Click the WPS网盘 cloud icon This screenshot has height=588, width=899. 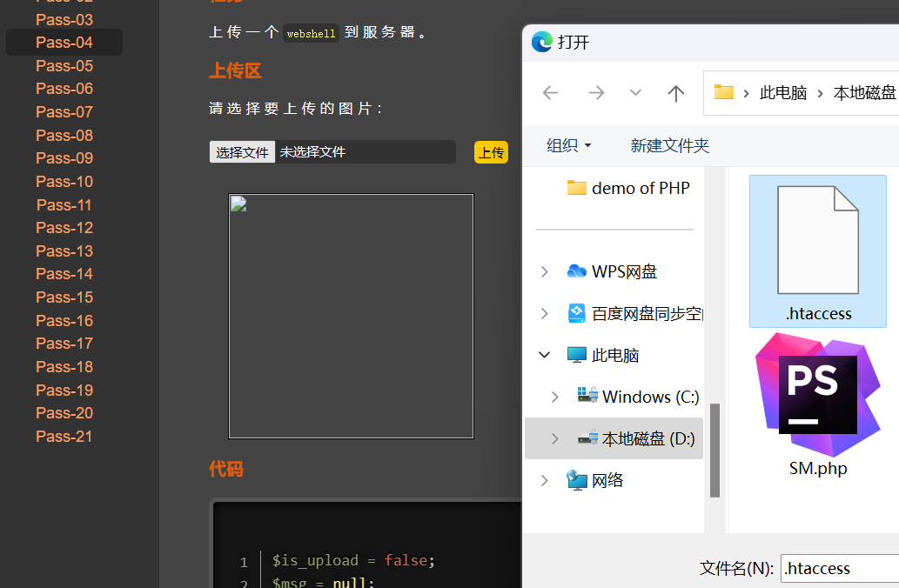click(575, 271)
